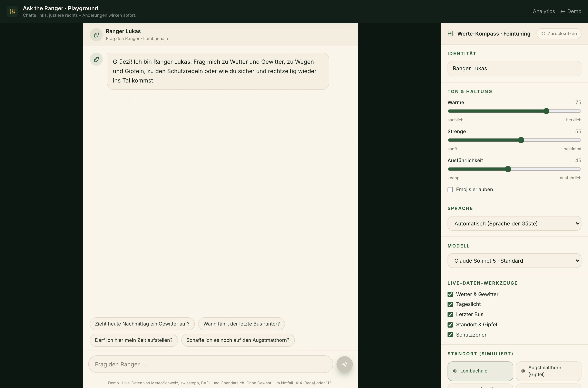Viewport: 588px width, 388px height.
Task: Go back to the Demo page
Action: coord(571,11)
